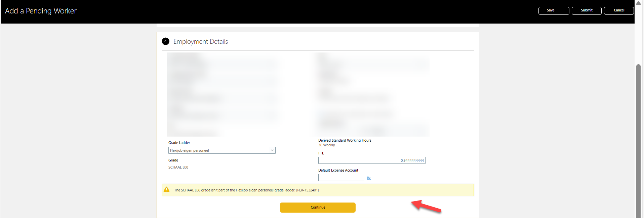Viewport: 644px width, 218px height.
Task: Click the 'Derived Standard Working Hours' label
Action: click(345, 140)
